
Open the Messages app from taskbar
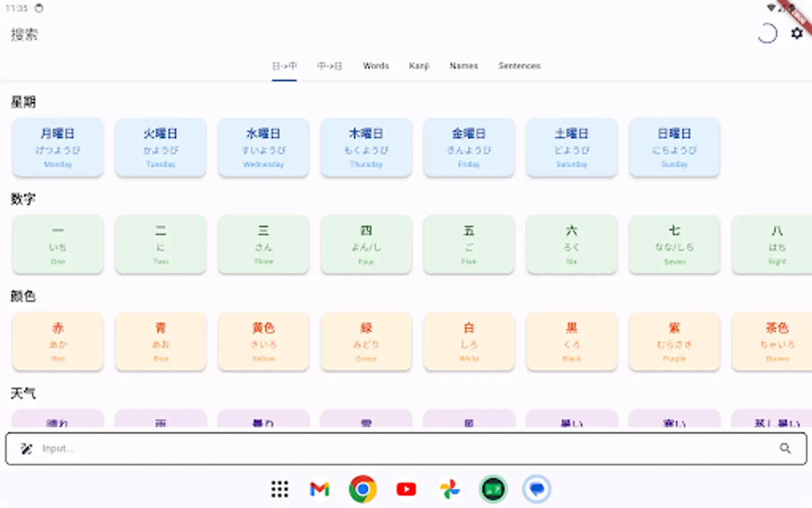click(x=536, y=489)
